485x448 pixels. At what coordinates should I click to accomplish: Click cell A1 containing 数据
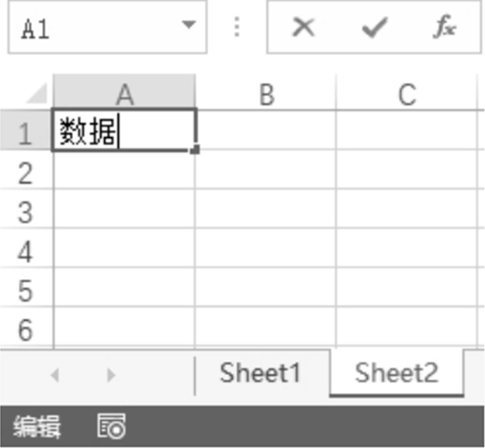pyautogui.click(x=124, y=131)
